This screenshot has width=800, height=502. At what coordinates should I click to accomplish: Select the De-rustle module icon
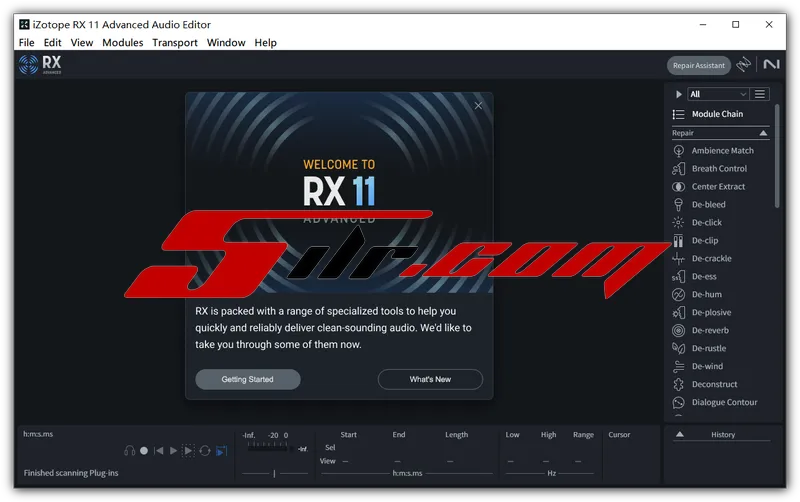pyautogui.click(x=679, y=348)
